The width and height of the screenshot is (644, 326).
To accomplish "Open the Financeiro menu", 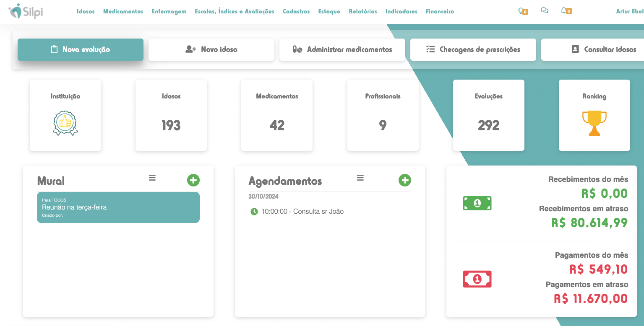I will [x=440, y=11].
